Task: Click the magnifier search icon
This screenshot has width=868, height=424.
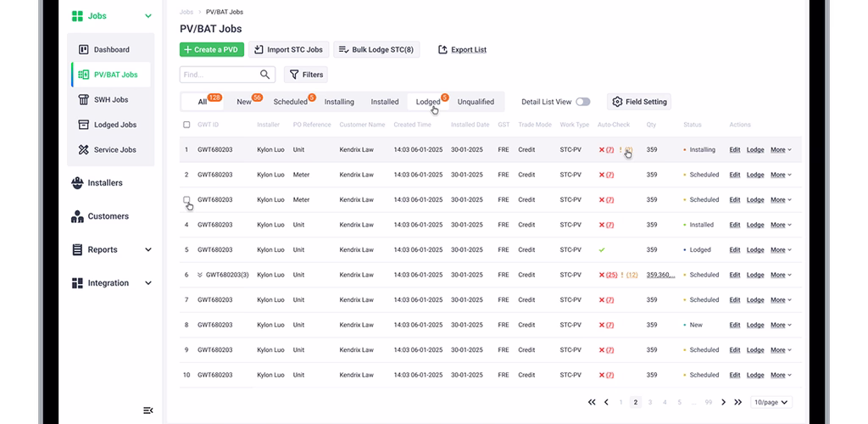Action: point(265,74)
